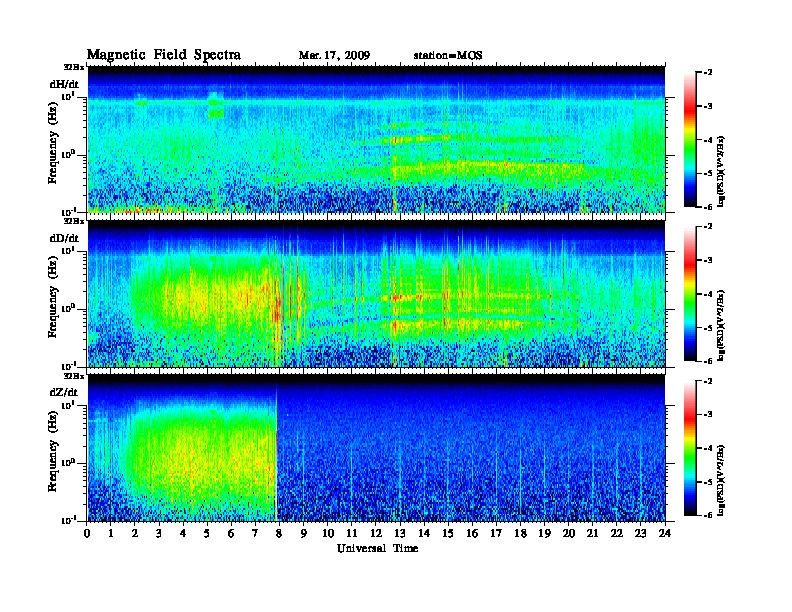Click the color scale bar beside dZ/dt
This screenshot has height=612, width=792.
pyautogui.click(x=690, y=448)
